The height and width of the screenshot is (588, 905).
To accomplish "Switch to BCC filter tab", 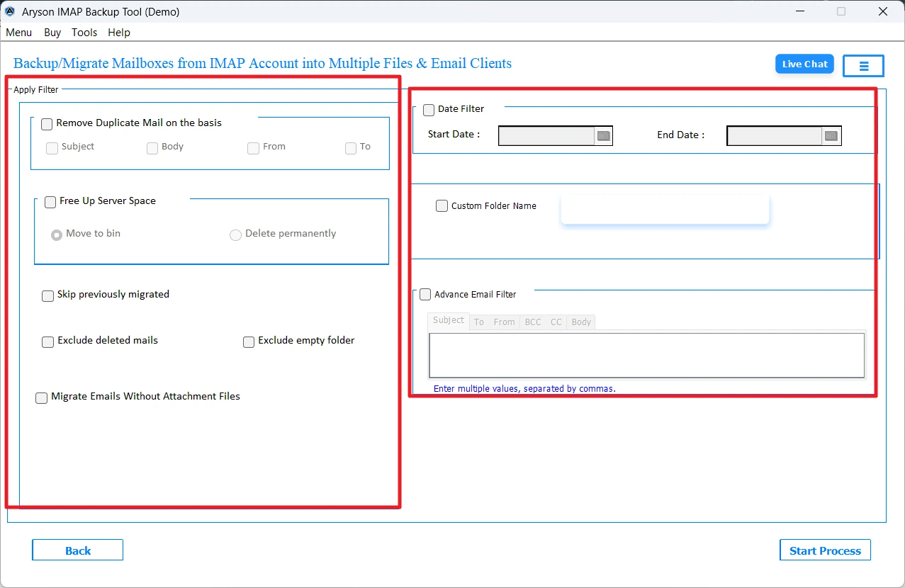I will point(533,322).
